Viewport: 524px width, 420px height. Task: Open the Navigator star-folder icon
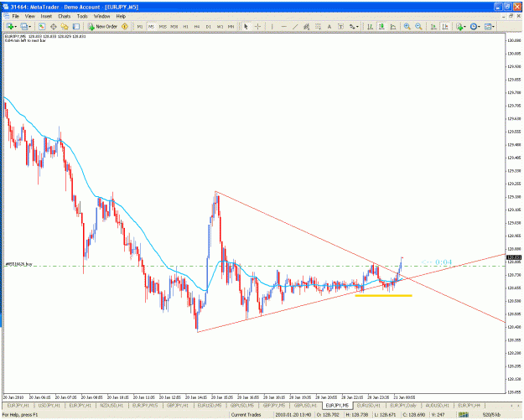(x=65, y=26)
